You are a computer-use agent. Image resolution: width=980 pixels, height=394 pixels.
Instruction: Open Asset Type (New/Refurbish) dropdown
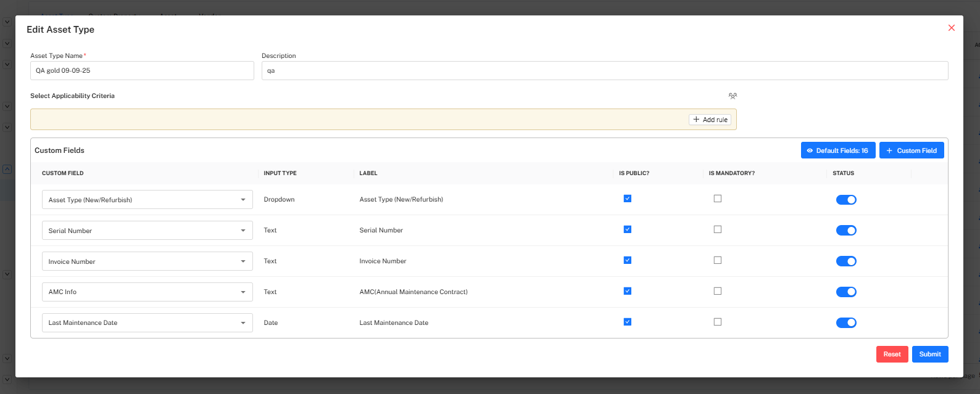point(147,200)
